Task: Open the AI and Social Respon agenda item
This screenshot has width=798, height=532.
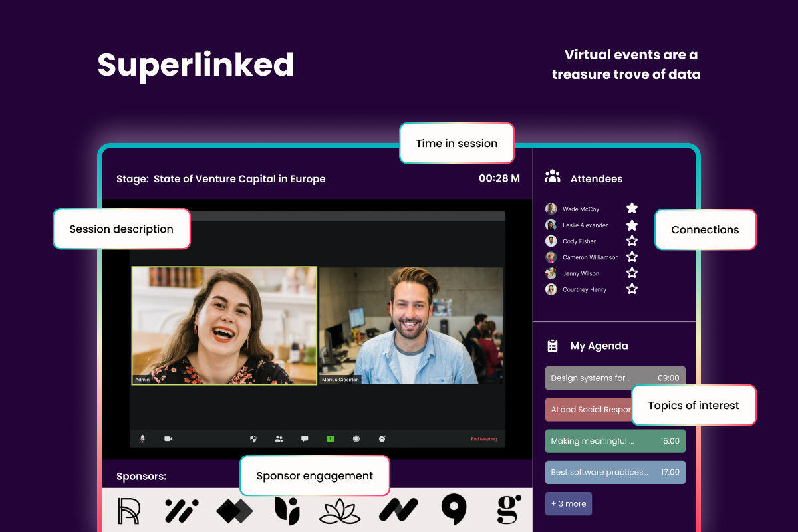Action: (589, 410)
